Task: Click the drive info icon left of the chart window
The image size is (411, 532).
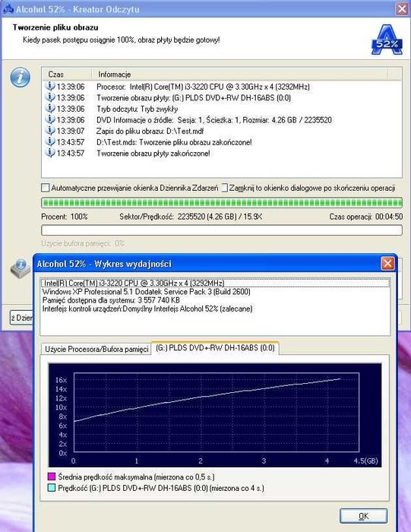Action: pyautogui.click(x=21, y=269)
